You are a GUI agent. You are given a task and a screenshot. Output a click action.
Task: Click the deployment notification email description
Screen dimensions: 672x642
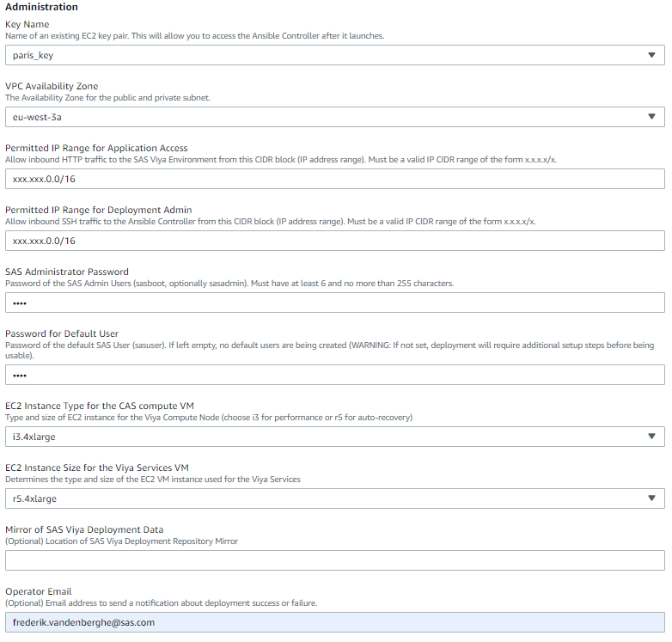coord(162,603)
